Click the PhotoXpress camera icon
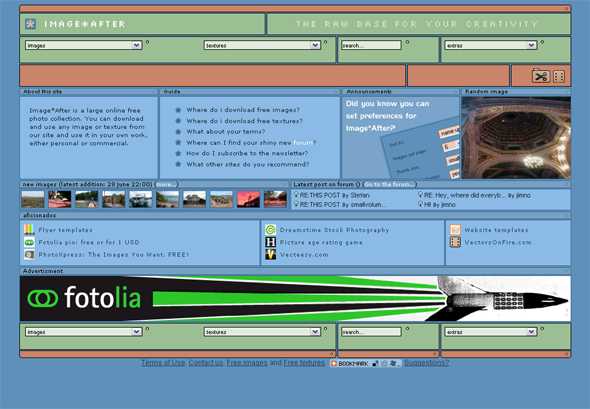Image resolution: width=590 pixels, height=409 pixels. 29,255
